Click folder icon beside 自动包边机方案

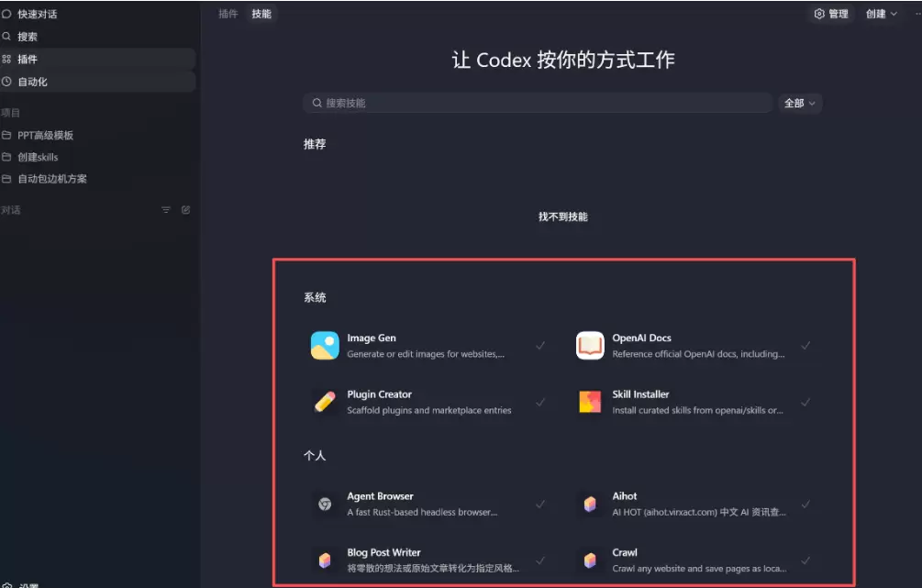[6, 179]
